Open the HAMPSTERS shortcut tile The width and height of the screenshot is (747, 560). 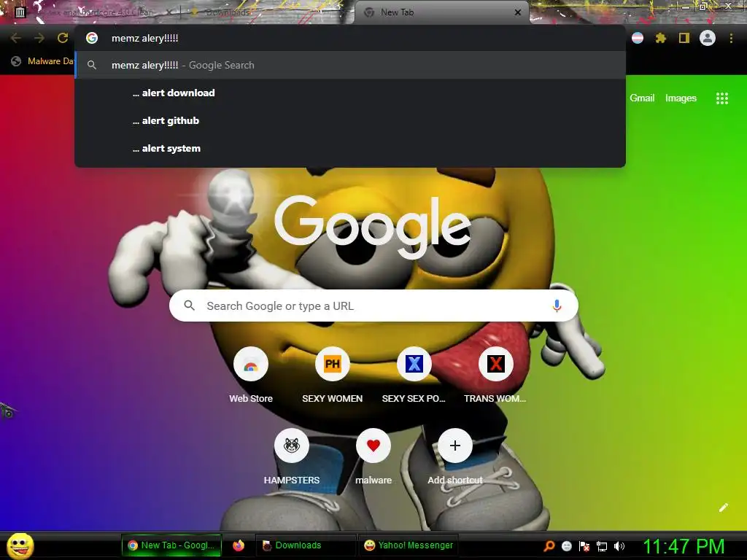(292, 457)
